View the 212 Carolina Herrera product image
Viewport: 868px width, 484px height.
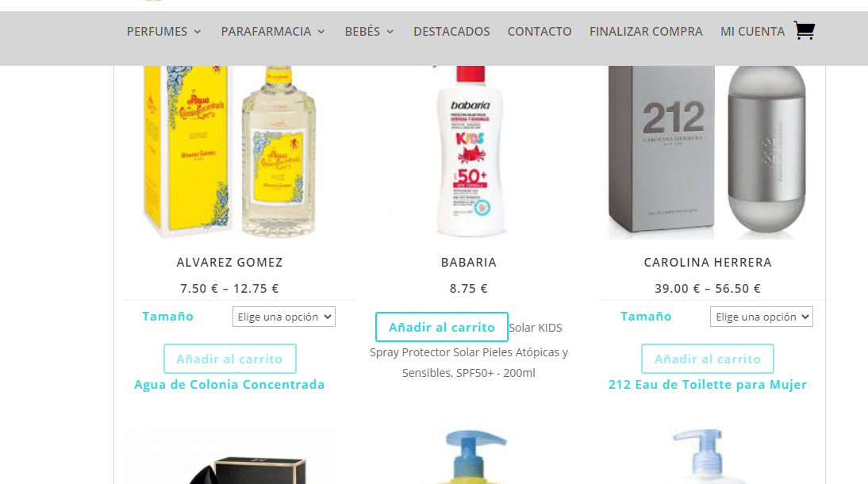[x=708, y=152]
